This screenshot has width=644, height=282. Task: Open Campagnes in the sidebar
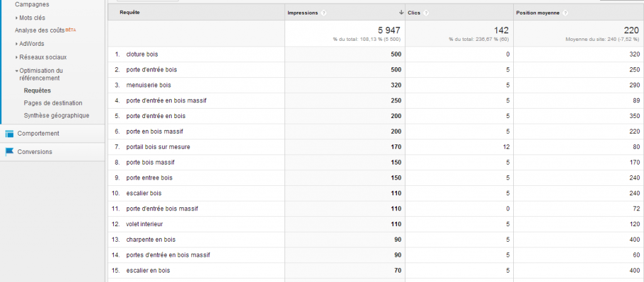(x=32, y=4)
